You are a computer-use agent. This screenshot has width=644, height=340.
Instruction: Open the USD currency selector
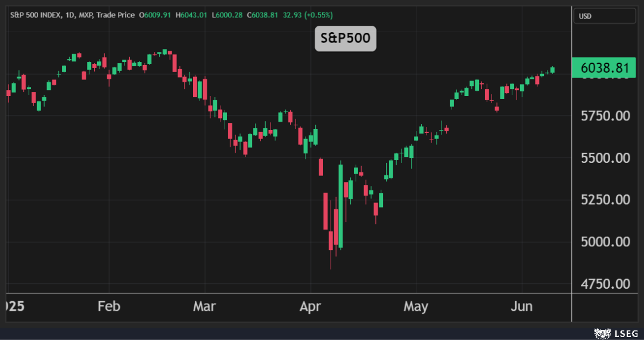[x=604, y=16]
